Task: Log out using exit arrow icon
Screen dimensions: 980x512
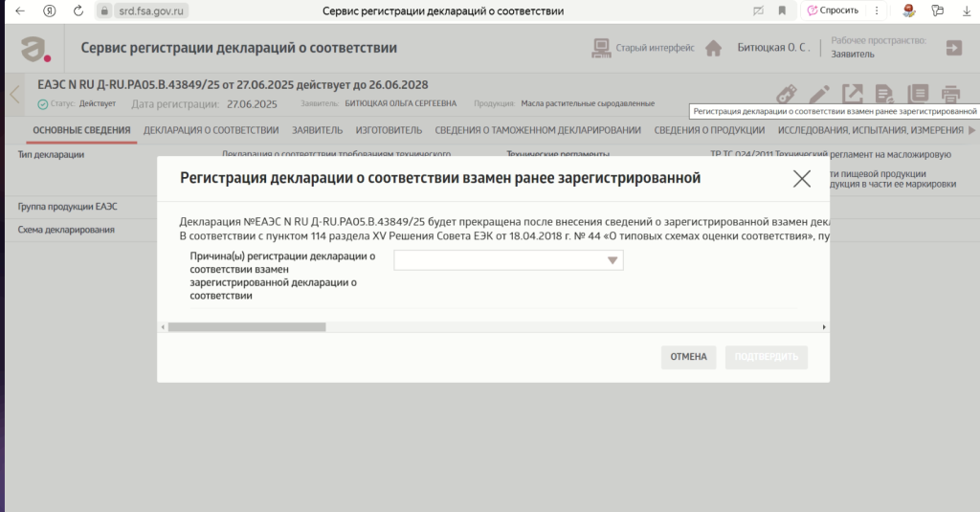Action: pyautogui.click(x=954, y=48)
